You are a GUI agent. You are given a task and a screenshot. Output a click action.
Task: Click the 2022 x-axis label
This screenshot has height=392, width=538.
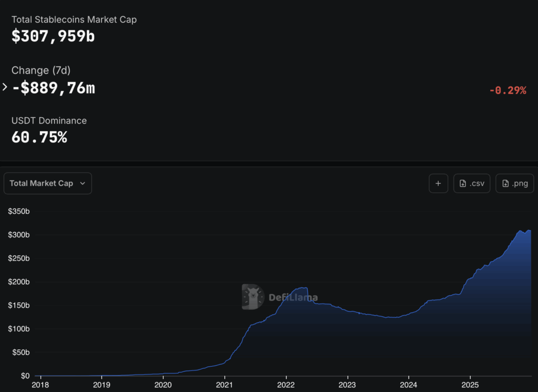pyautogui.click(x=286, y=385)
